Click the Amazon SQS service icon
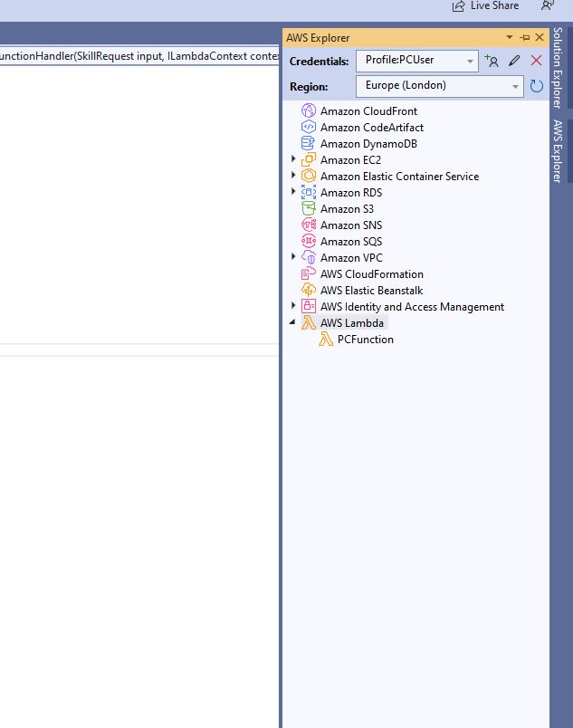The image size is (573, 728). click(x=309, y=241)
